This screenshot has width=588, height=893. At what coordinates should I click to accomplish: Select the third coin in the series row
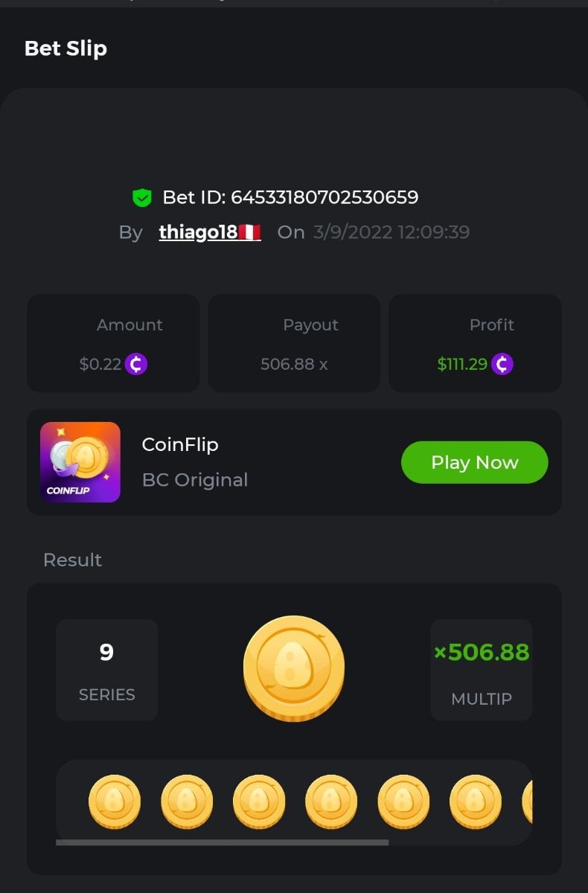pyautogui.click(x=259, y=802)
